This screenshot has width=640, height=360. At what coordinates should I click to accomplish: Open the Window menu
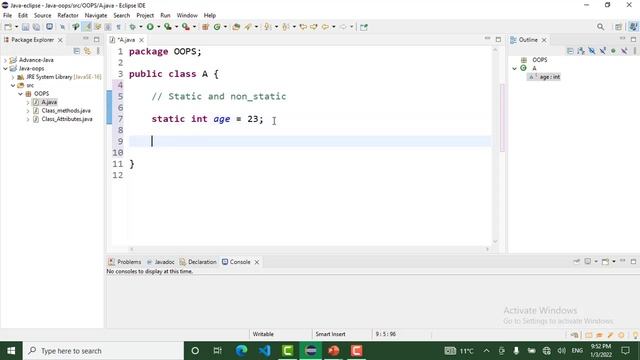[x=187, y=15]
